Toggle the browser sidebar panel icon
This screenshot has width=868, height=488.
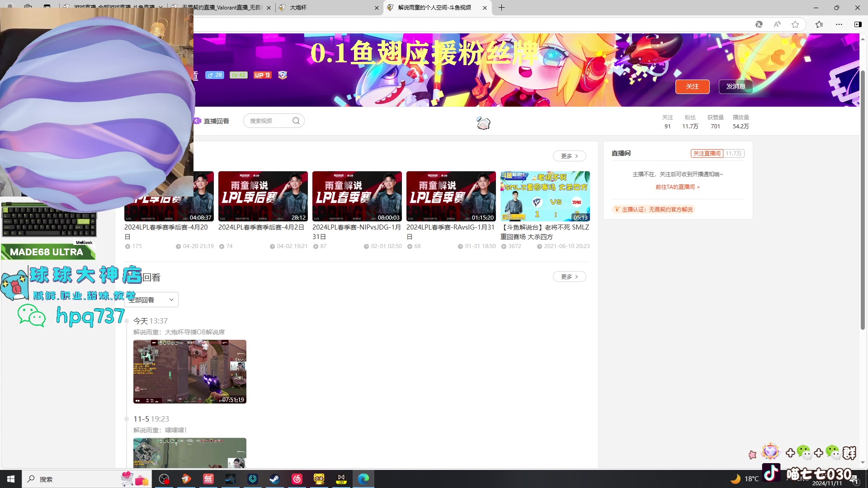coord(858,24)
